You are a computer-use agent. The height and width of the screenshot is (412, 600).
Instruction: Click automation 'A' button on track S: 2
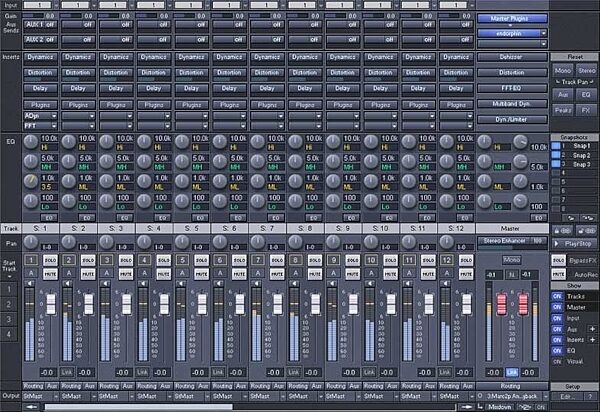pos(69,273)
